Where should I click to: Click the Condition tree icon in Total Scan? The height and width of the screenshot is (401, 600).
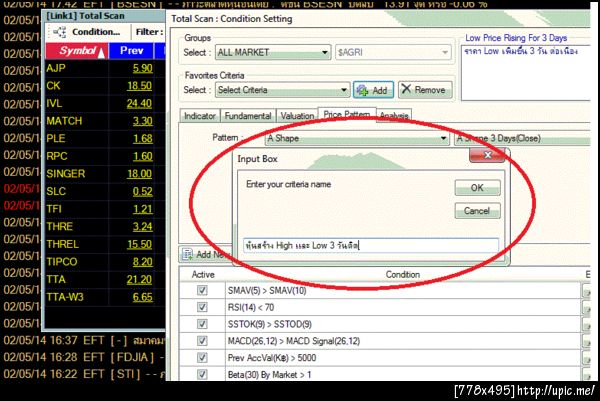point(60,32)
